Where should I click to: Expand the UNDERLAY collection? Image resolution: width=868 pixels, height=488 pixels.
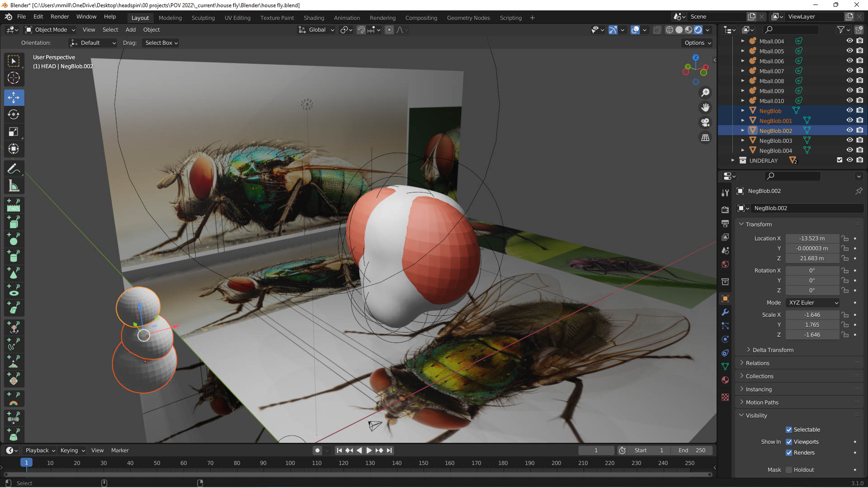click(x=733, y=160)
